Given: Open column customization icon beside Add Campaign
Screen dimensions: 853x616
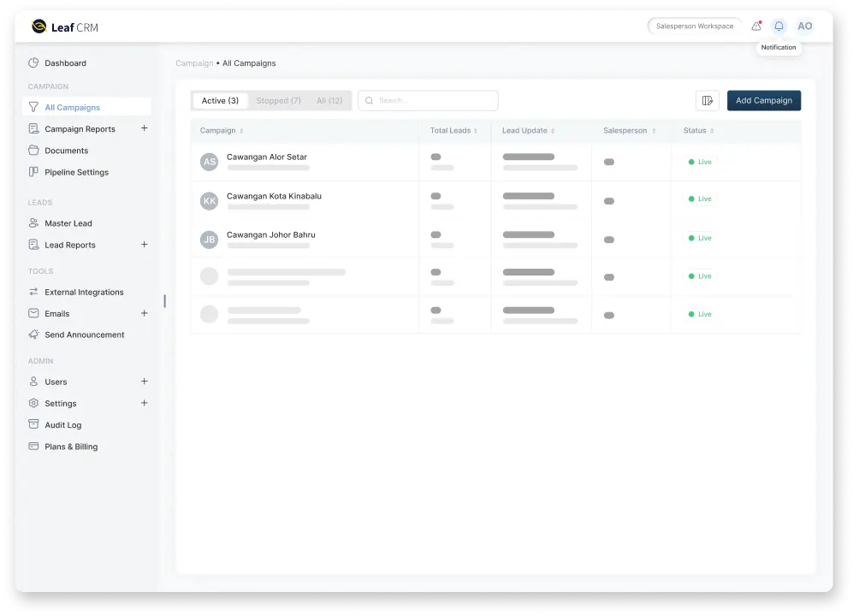Looking at the screenshot, I should click(x=707, y=100).
